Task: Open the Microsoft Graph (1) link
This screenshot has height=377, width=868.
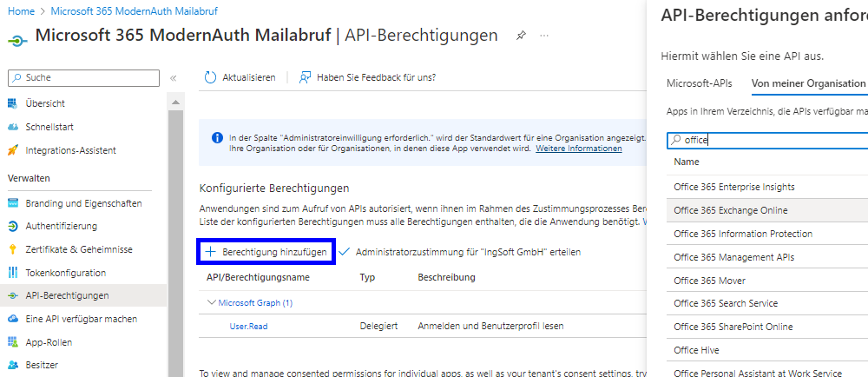Action: point(256,303)
